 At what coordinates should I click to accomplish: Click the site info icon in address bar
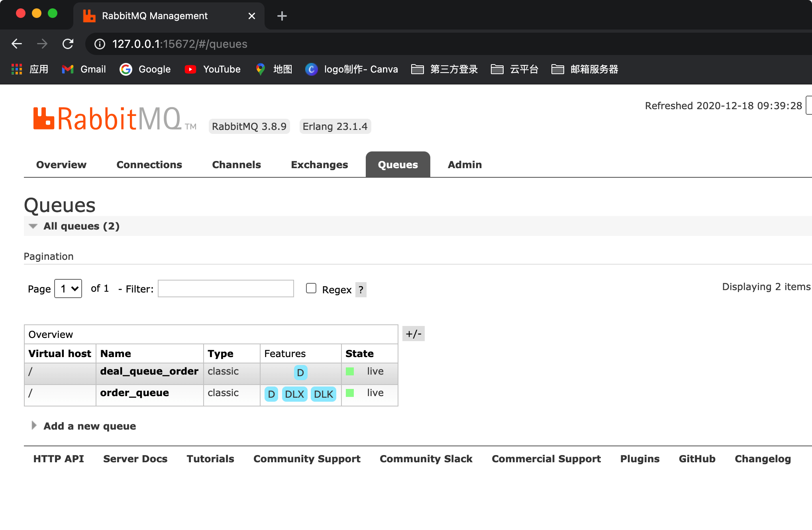pos(100,44)
